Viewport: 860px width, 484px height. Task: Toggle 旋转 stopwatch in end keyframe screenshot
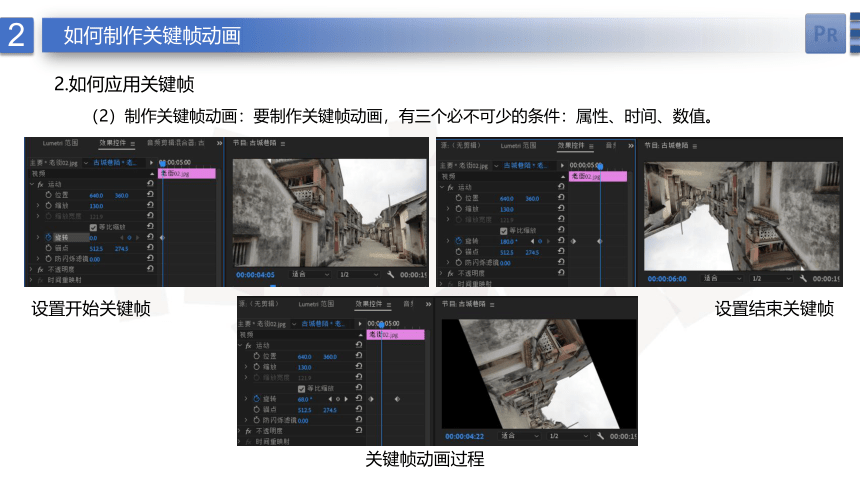[459, 241]
